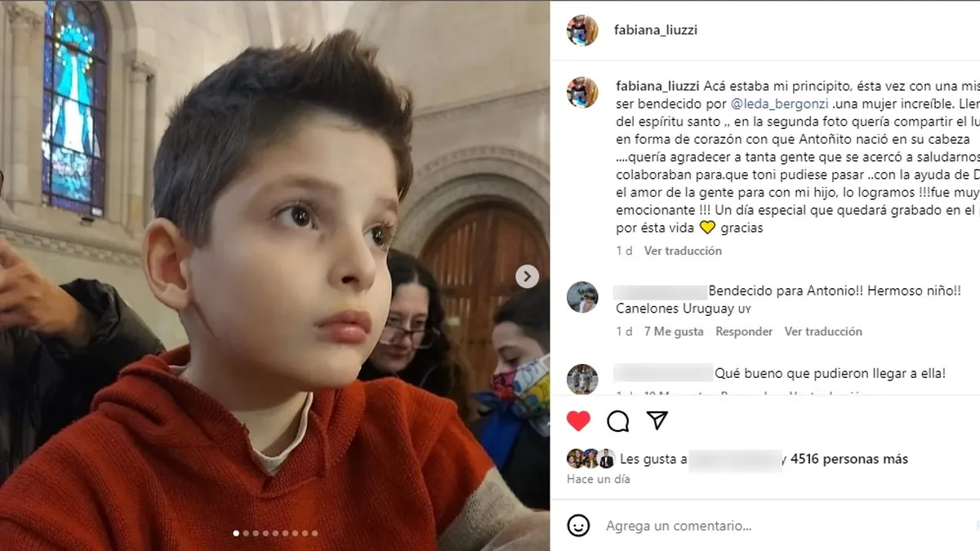Click fabiana_liuzzi avatar beside the caption
This screenshot has height=551, width=980.
click(582, 92)
